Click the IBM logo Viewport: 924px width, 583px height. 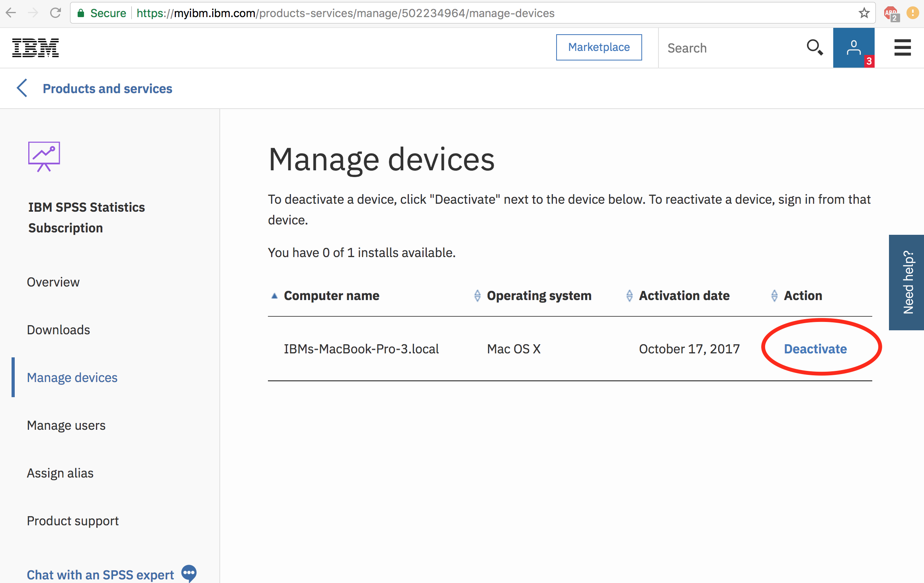click(x=35, y=48)
